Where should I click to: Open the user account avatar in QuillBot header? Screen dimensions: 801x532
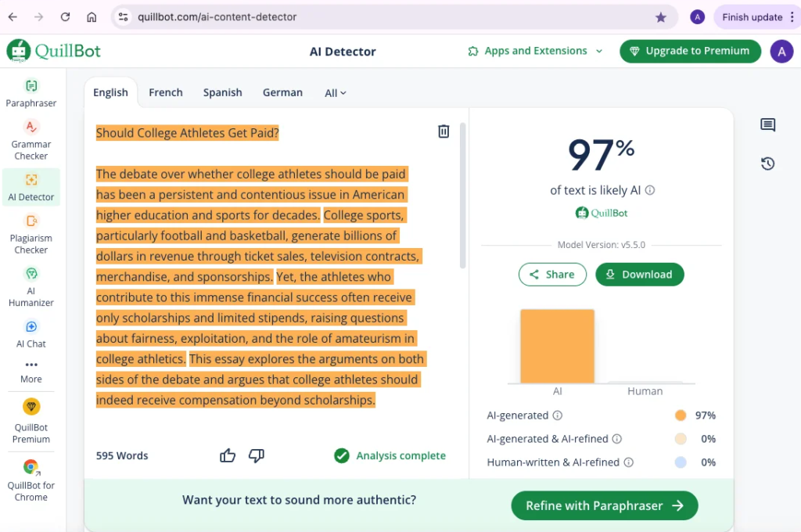coord(781,51)
